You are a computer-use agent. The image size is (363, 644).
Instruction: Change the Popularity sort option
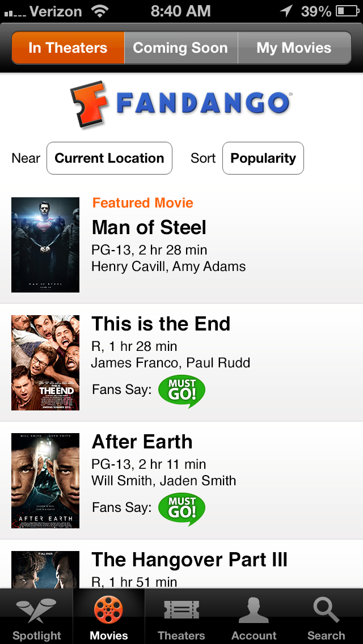tap(263, 158)
